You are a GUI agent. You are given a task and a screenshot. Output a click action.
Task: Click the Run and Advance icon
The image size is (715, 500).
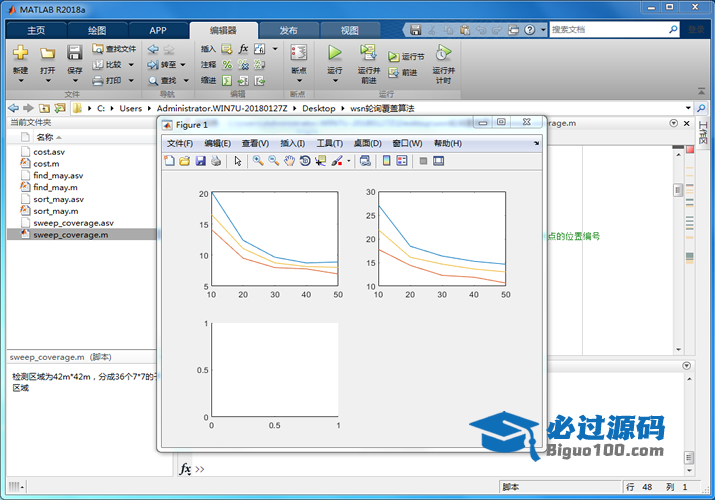pos(368,53)
